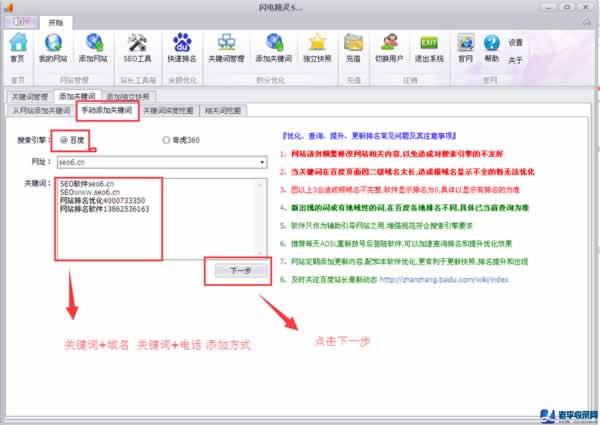Click keyword line SEO软件seo6.cn
The width and height of the screenshot is (600, 425).
coord(87,184)
